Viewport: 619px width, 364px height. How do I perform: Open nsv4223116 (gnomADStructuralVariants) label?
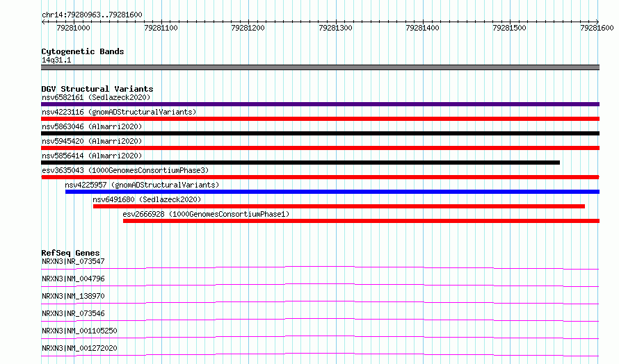(x=119, y=112)
